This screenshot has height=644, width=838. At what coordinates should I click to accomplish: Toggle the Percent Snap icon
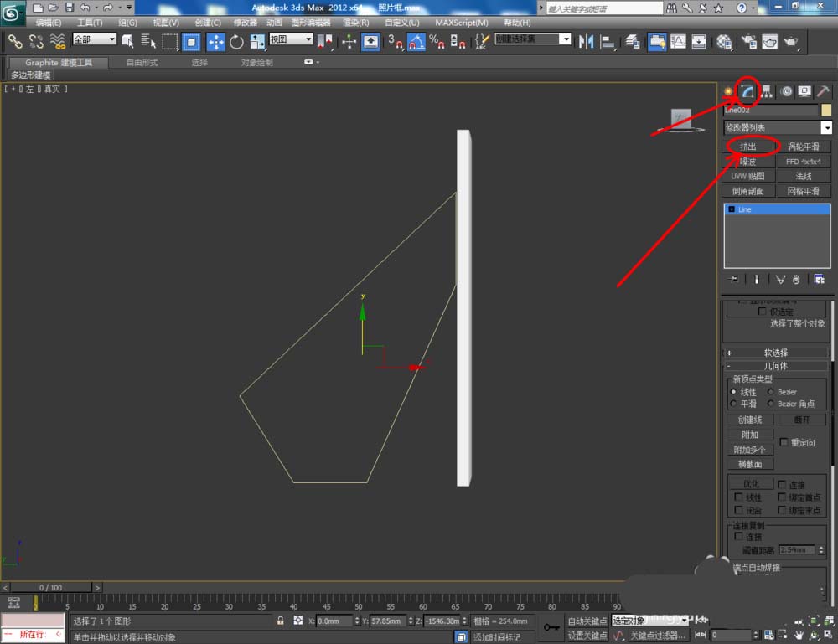[437, 42]
